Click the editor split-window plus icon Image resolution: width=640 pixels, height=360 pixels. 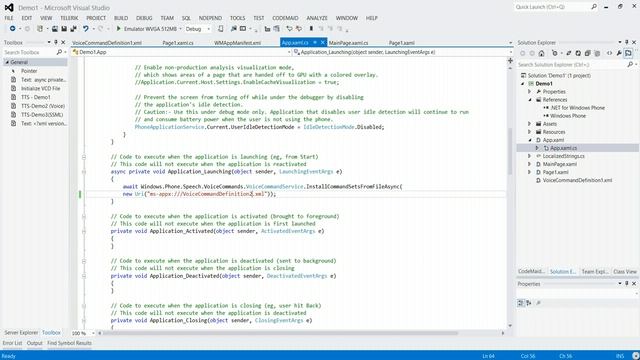point(510,60)
